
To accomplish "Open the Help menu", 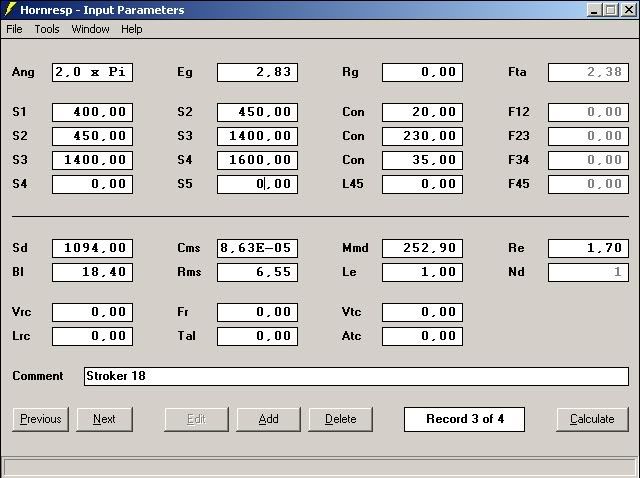I will [x=131, y=29].
